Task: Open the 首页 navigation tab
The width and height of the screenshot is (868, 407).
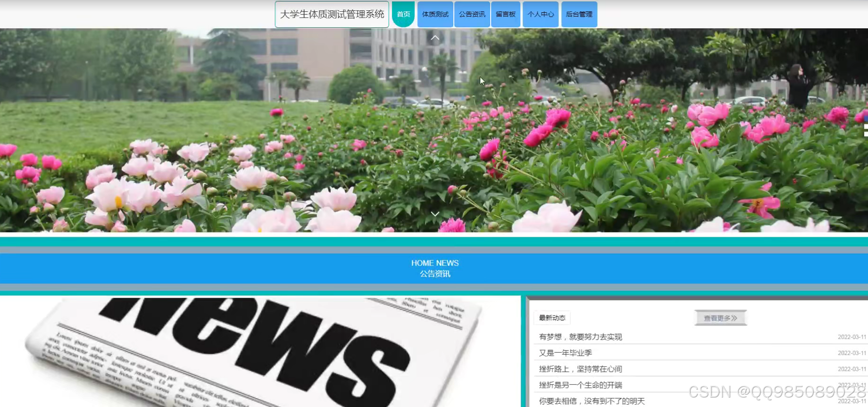Action: [403, 14]
